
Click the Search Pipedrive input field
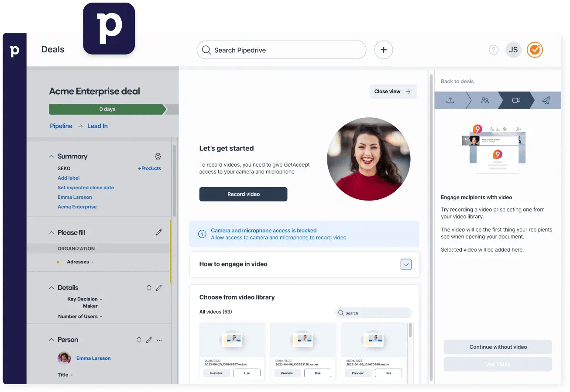[282, 50]
